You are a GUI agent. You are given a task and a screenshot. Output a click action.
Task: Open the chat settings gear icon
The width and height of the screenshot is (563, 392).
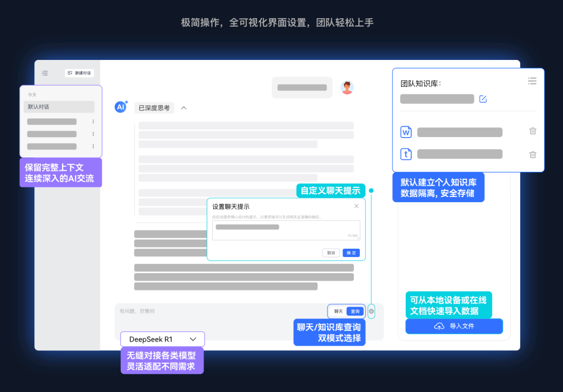tap(371, 311)
